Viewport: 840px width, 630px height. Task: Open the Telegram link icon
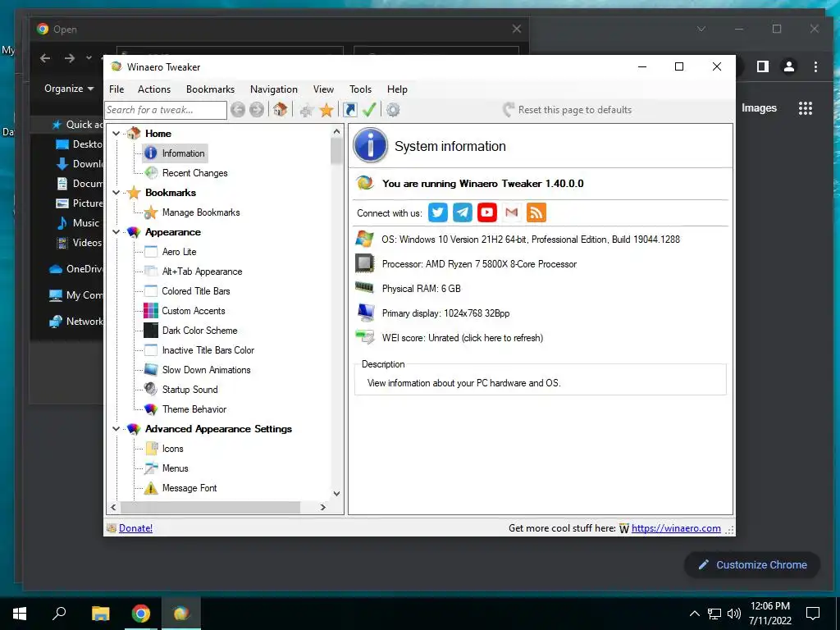point(463,212)
